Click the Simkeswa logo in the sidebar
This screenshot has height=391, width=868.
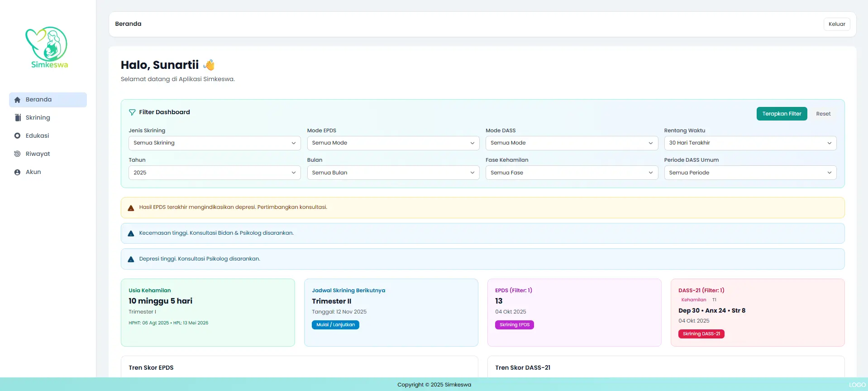click(48, 48)
